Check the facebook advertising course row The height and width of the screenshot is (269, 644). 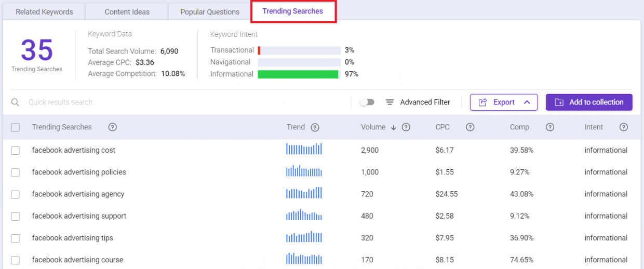point(16,260)
